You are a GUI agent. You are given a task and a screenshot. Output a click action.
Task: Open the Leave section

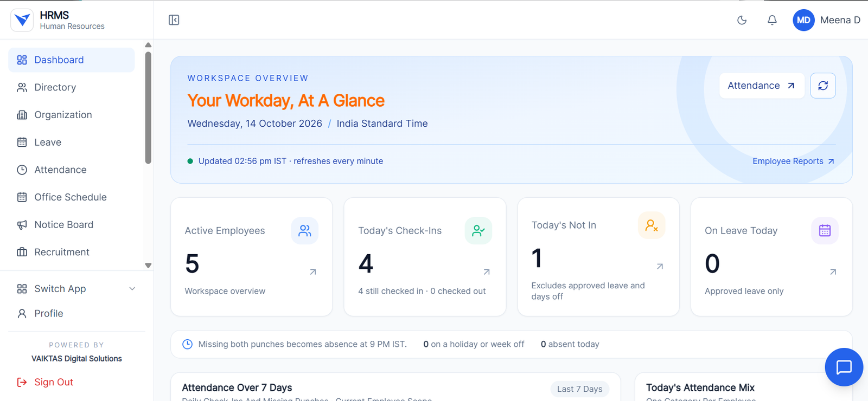coord(72,142)
